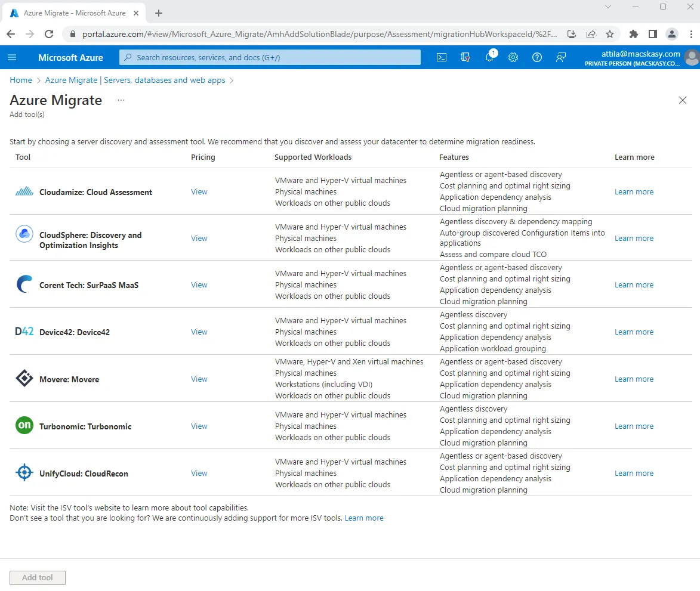Click the install app icon in address bar
700x591 pixels.
pos(572,34)
